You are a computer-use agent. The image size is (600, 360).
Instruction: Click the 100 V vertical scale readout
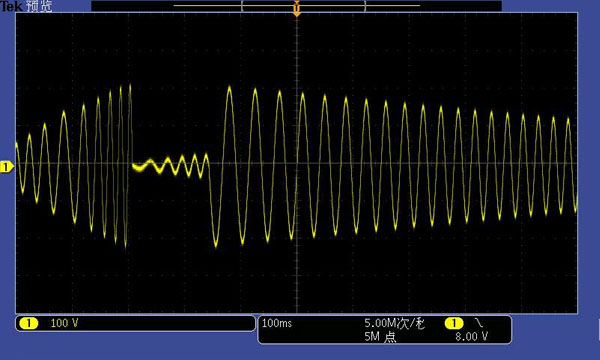click(x=64, y=323)
